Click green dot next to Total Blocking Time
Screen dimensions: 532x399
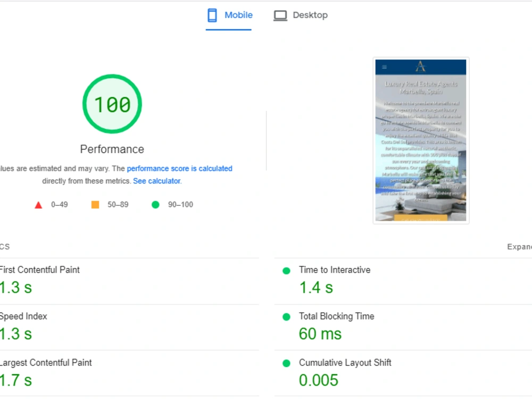(x=286, y=317)
